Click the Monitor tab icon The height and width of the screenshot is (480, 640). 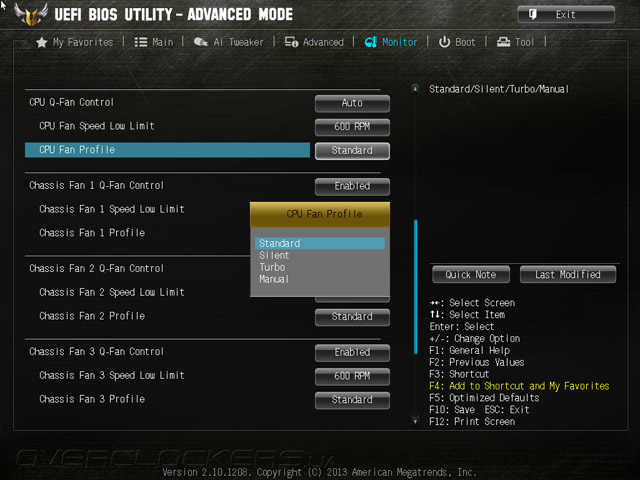click(371, 42)
